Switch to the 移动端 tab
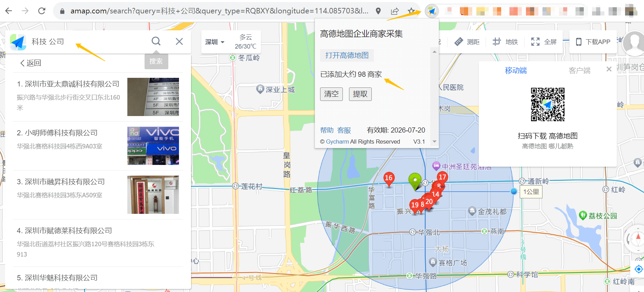The width and height of the screenshot is (644, 292). [516, 71]
